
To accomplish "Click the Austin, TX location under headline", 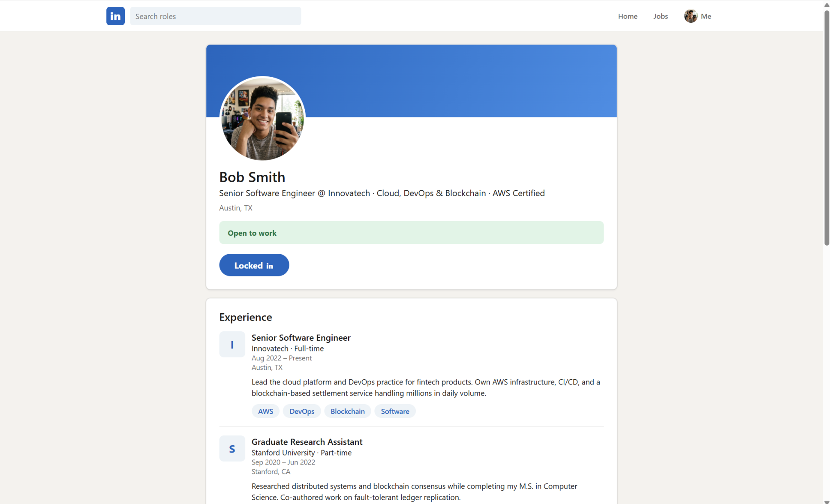I will tap(235, 208).
